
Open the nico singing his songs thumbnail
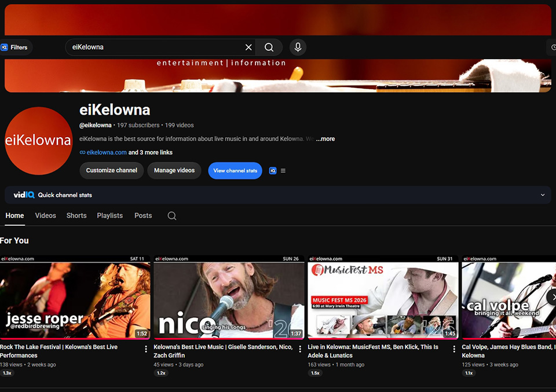coord(229,297)
